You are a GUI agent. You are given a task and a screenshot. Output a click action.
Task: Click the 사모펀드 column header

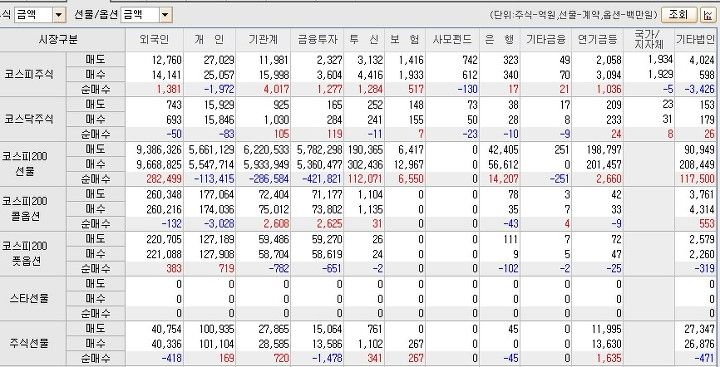coord(452,40)
